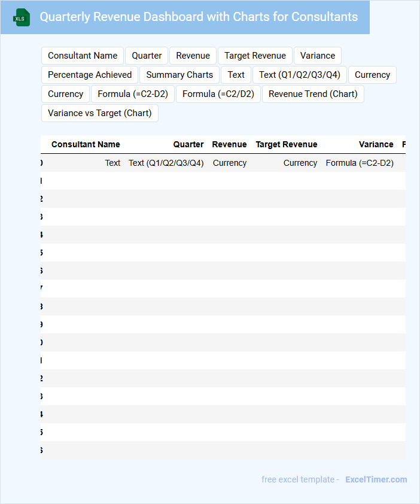The width and height of the screenshot is (420, 504).
Task: Click the Revenue Trend (Chart) tag
Action: [313, 94]
